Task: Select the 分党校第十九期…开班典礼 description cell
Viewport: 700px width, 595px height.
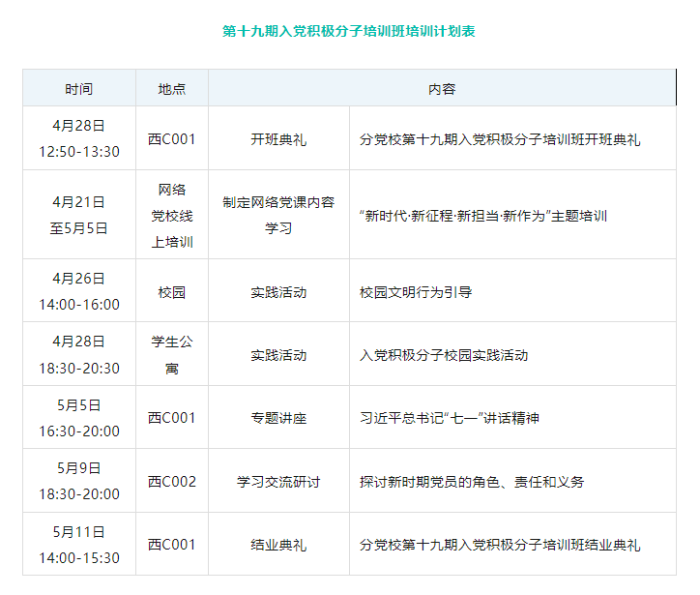Action: coord(500,139)
